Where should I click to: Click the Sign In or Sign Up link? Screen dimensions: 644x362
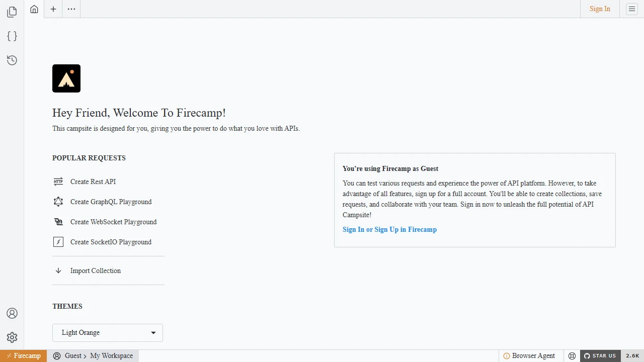click(x=389, y=229)
